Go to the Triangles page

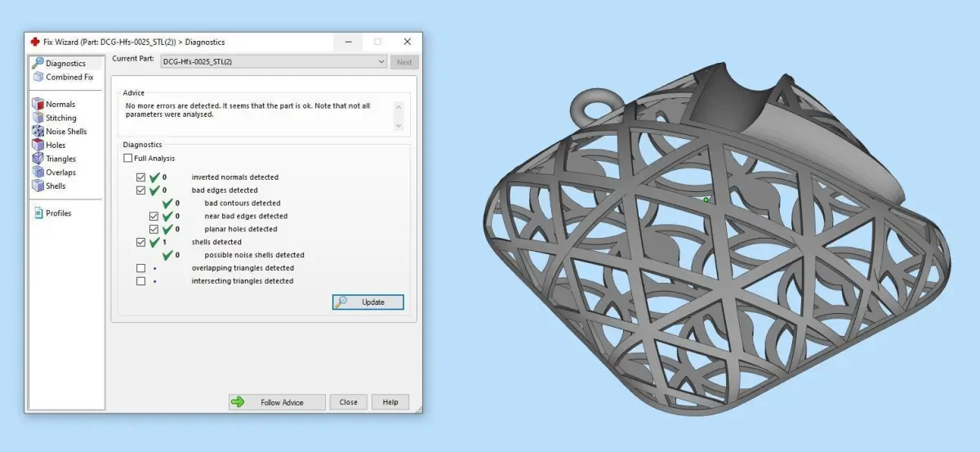click(x=61, y=159)
